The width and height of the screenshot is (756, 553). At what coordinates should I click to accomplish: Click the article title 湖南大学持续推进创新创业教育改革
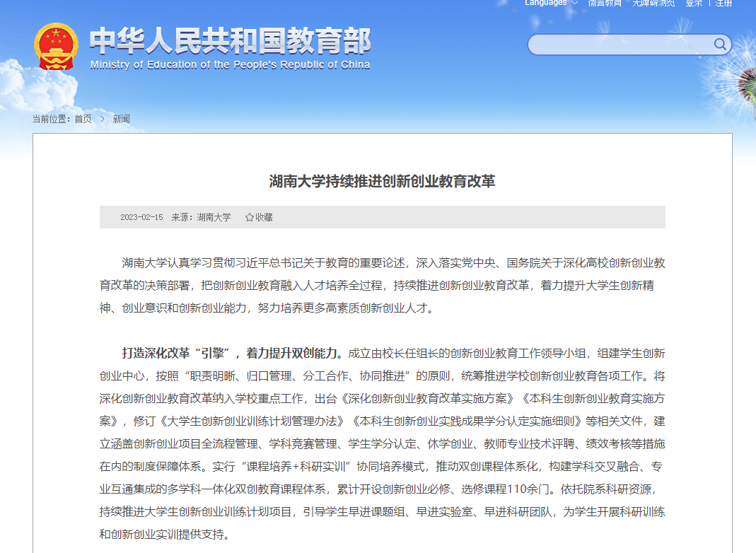point(383,181)
